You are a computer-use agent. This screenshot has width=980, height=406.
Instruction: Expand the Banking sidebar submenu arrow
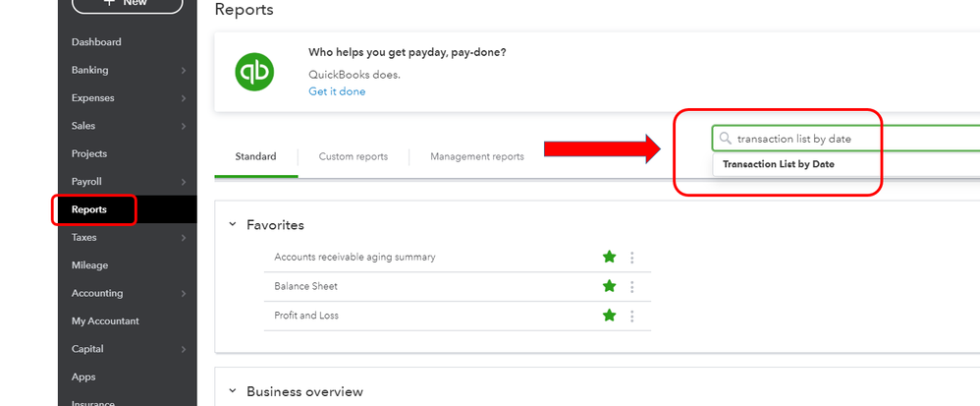tap(183, 71)
